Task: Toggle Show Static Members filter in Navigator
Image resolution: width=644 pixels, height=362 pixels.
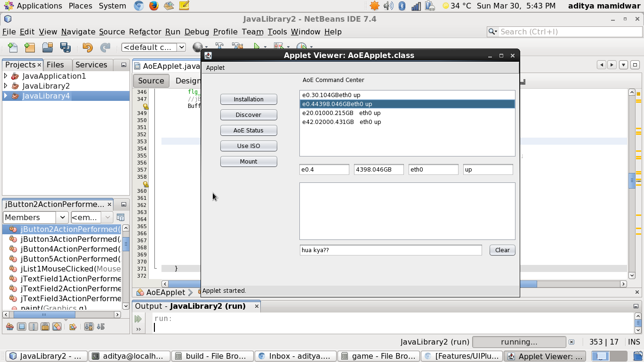Action: pyautogui.click(x=33, y=327)
